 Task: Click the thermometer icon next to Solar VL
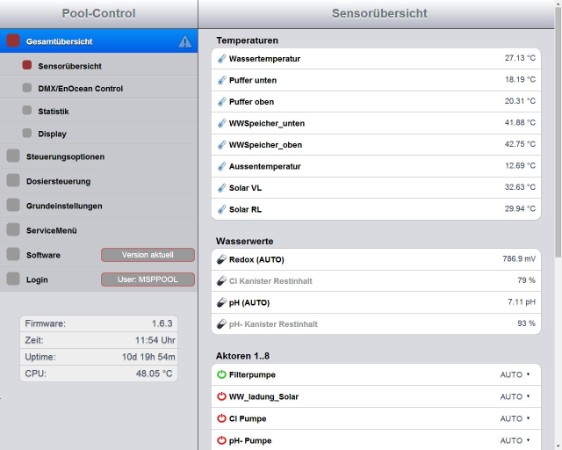[222, 188]
